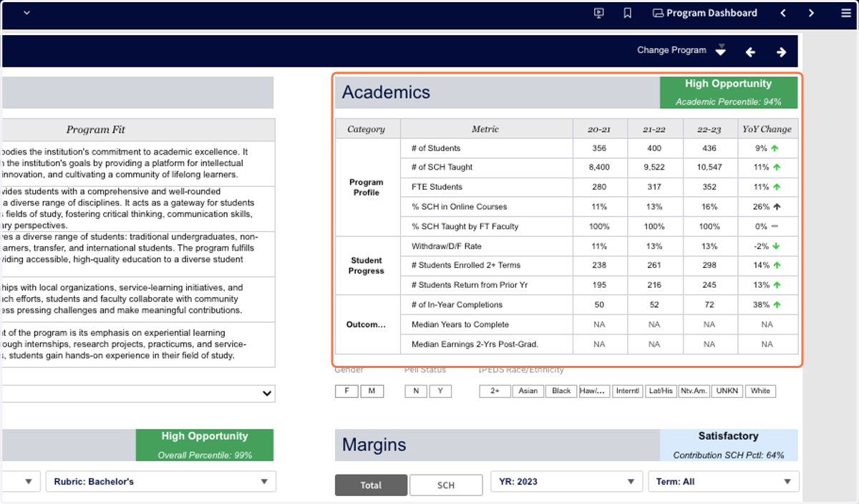Click the Academics section title
The image size is (859, 504).
click(386, 92)
